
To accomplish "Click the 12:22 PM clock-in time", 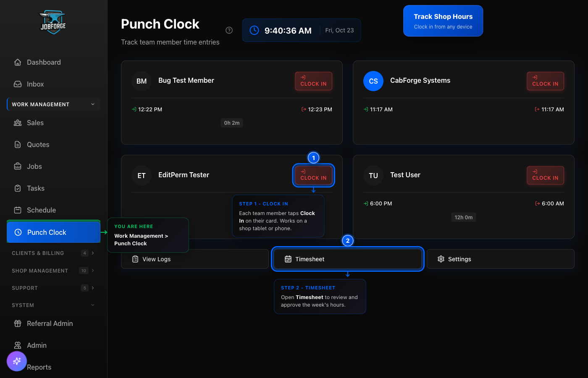I will click(150, 110).
